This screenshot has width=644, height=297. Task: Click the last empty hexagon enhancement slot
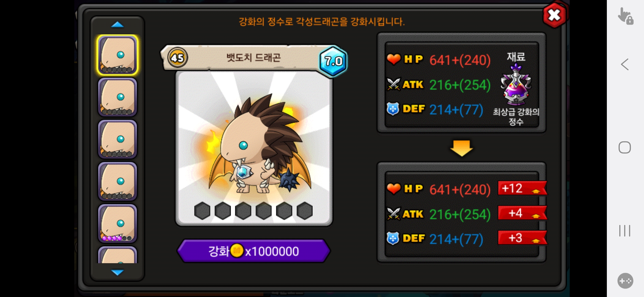point(305,211)
